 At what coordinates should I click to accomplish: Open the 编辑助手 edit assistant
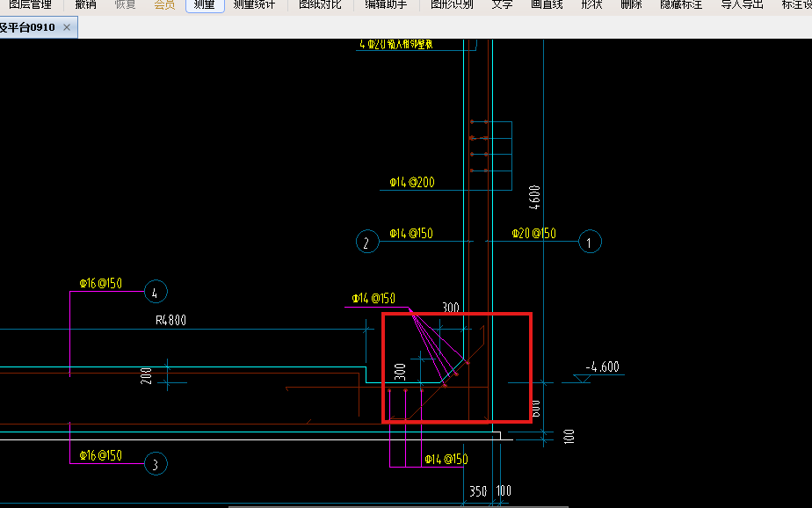click(386, 5)
